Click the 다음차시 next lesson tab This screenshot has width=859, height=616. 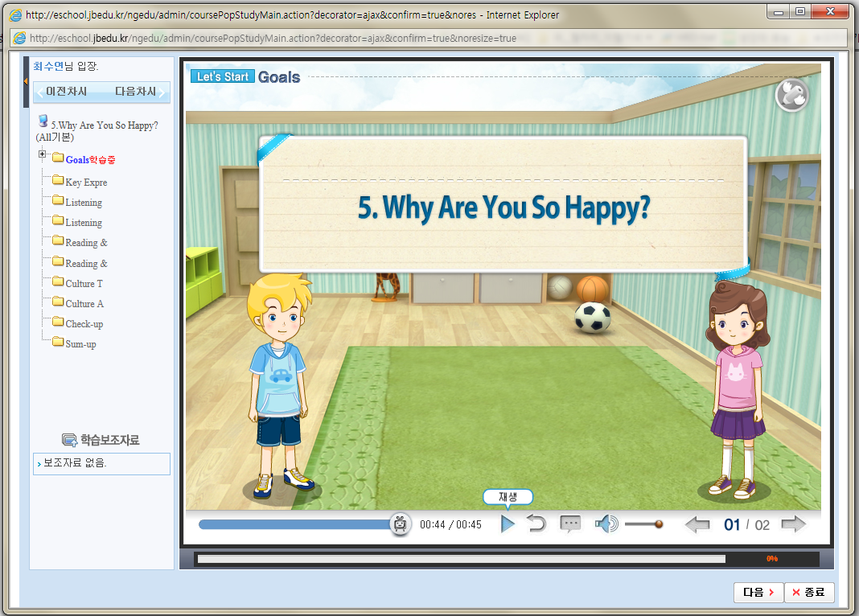[x=135, y=92]
